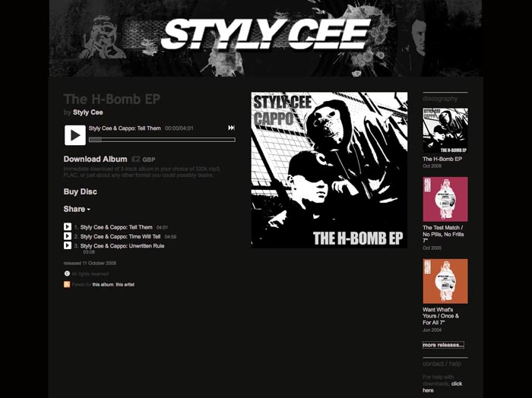Open The H-Bomb EP discography thumbnail
Viewport: 532px width, 398px height.
(x=445, y=131)
